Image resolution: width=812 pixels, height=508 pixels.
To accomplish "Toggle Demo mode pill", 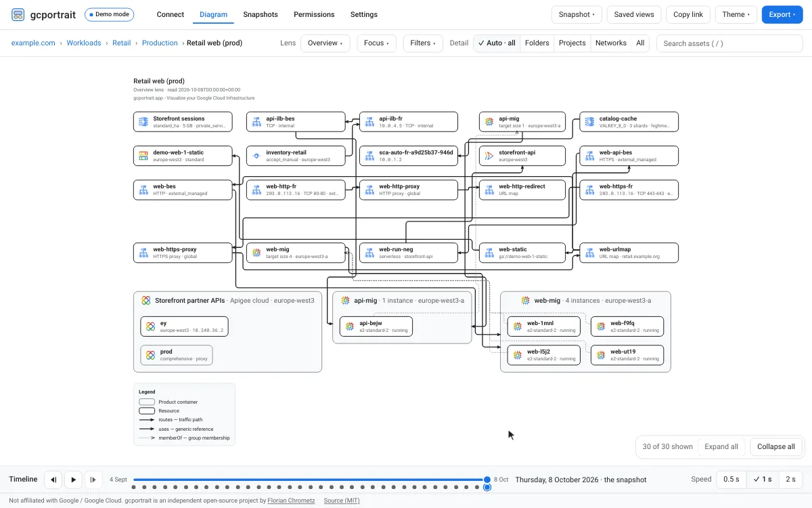I will pos(110,14).
